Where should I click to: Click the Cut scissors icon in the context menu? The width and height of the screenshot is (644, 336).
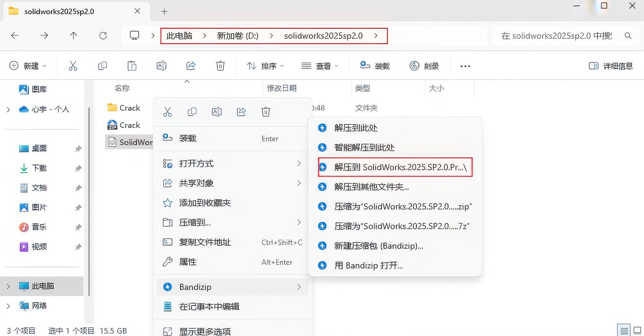[x=168, y=112]
